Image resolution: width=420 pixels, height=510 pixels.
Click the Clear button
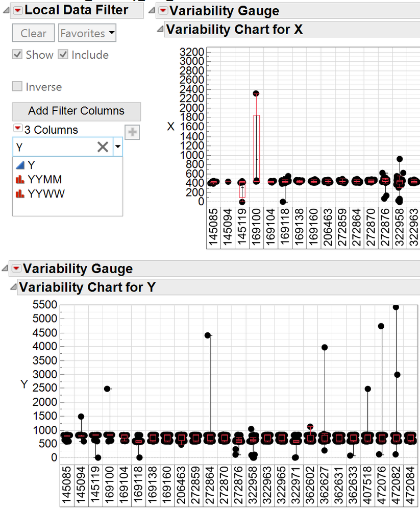(33, 33)
